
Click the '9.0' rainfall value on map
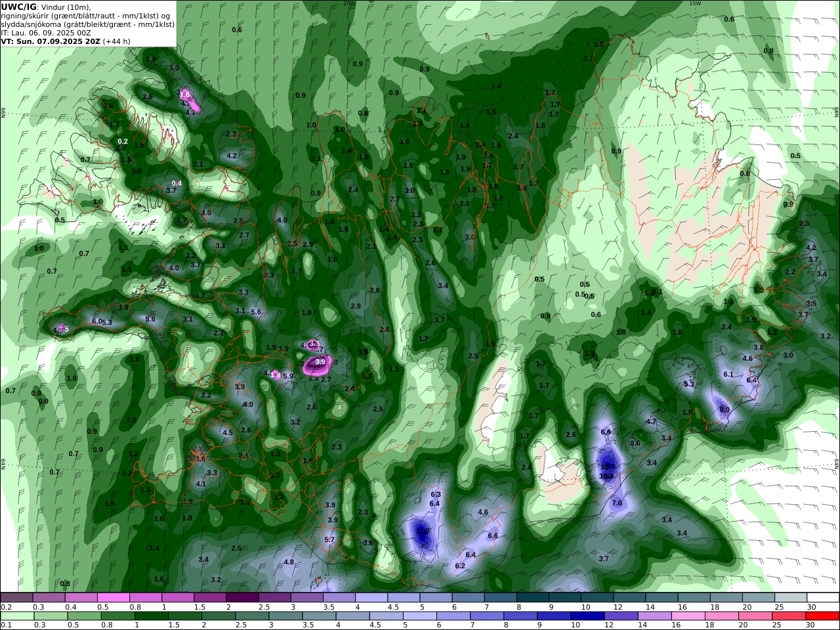(724, 409)
